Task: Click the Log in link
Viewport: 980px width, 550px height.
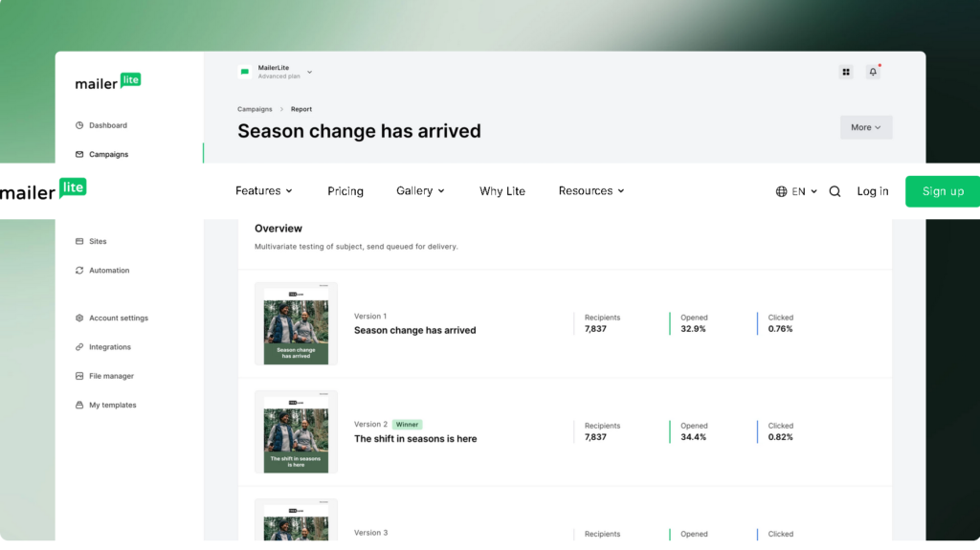Action: (873, 191)
